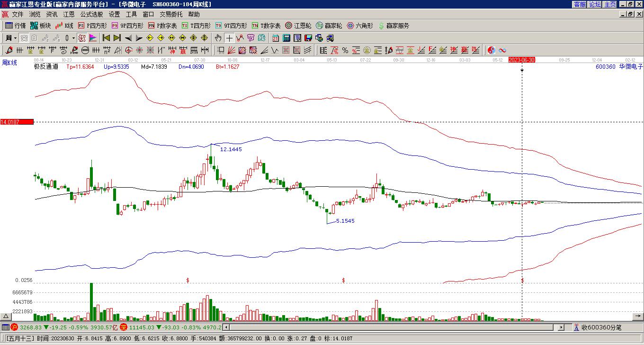Click the 论坛 forum button
The image size is (644, 345).
point(595,4)
